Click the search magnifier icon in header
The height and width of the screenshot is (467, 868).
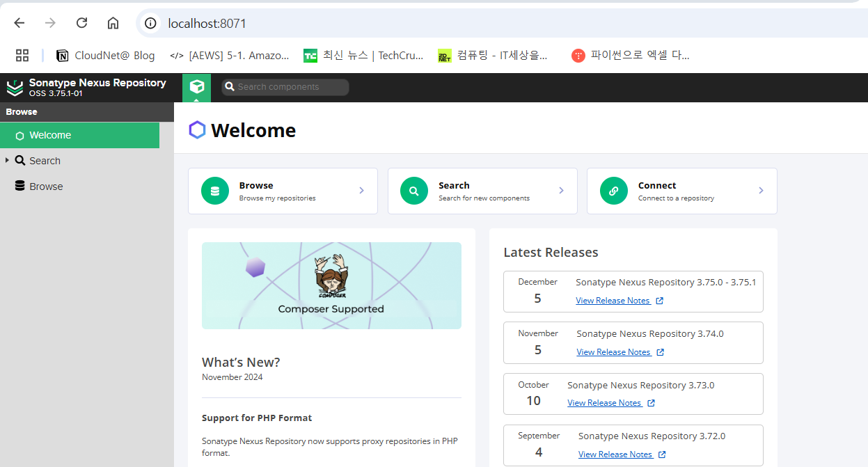coord(230,87)
